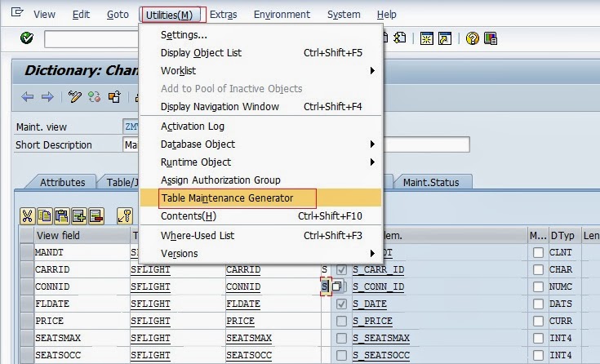Toggle the M column checkbox for CLNT row
This screenshot has width=600, height=364.
(x=538, y=253)
